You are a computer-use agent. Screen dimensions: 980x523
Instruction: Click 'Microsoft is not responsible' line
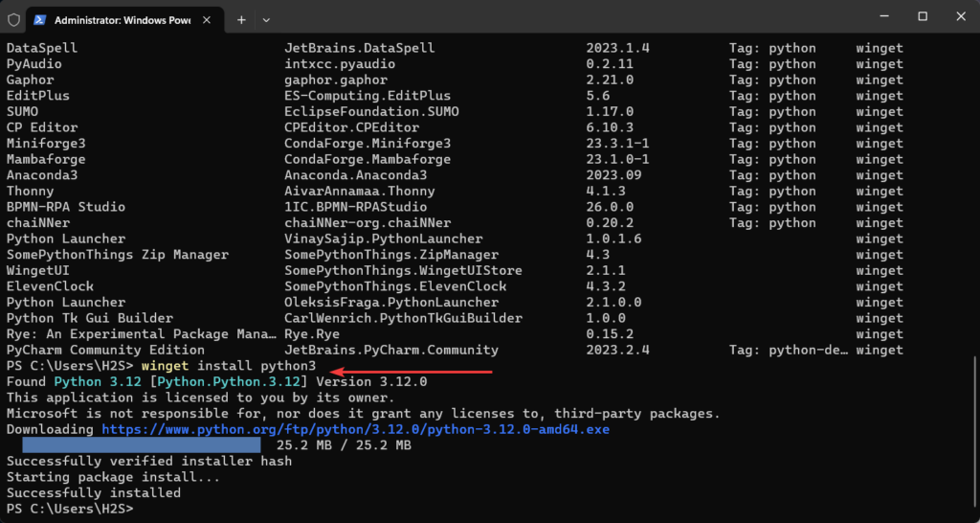click(363, 414)
